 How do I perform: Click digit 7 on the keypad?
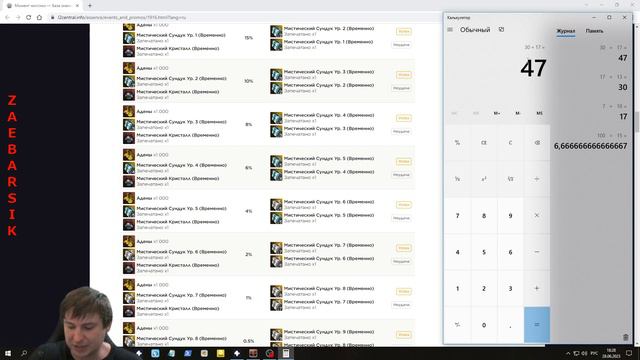(457, 216)
